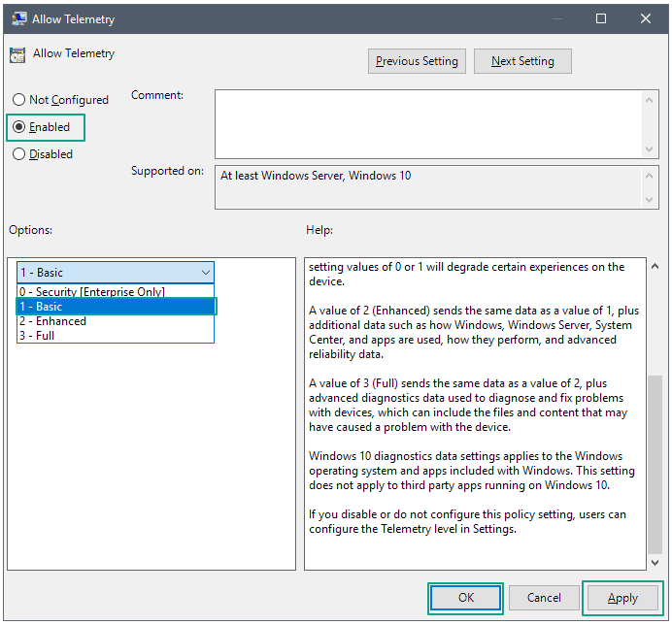The width and height of the screenshot is (672, 625).
Task: Click the policy icon beside the Allow Telemetry heading
Action: coord(17,54)
